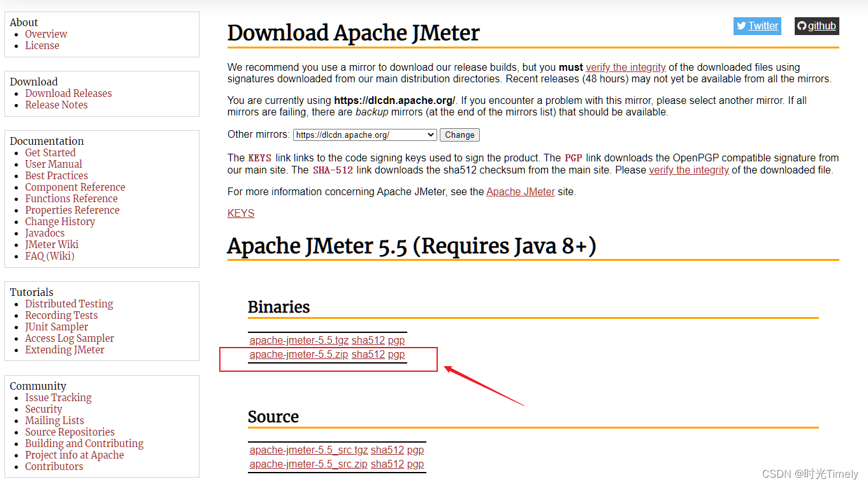The image size is (868, 486).
Task: Open the Contributors link
Action: [x=54, y=466]
